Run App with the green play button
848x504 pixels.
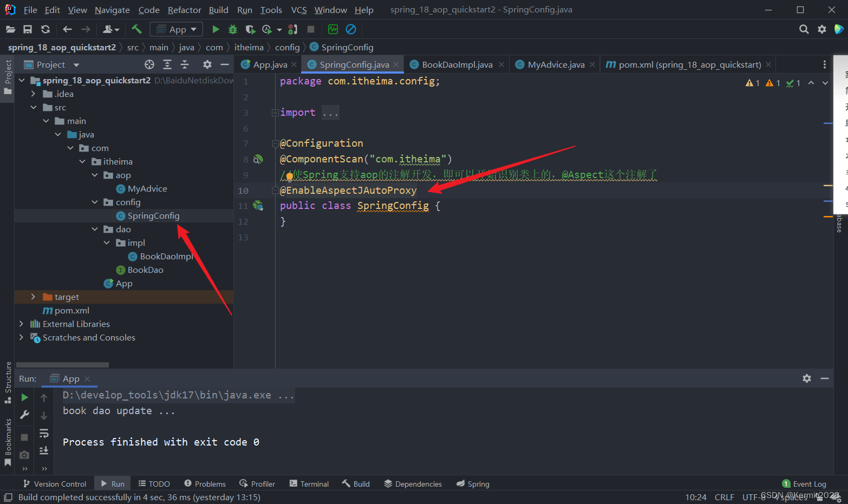coord(216,29)
